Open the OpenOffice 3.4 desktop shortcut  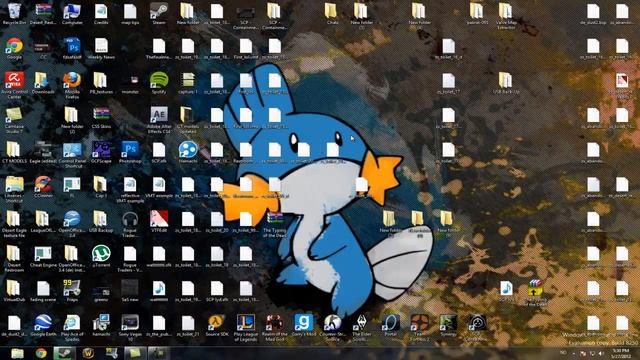[72, 224]
